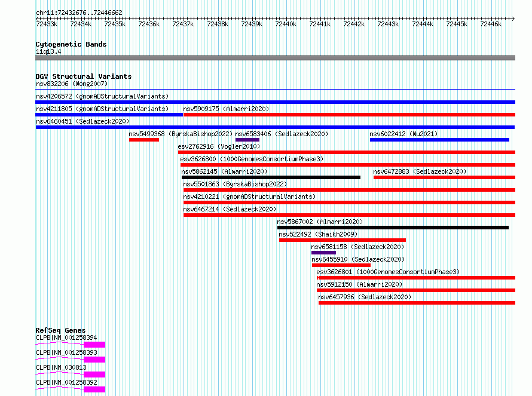
Task: Click the 72437k ruler tick label
Action: (183, 24)
